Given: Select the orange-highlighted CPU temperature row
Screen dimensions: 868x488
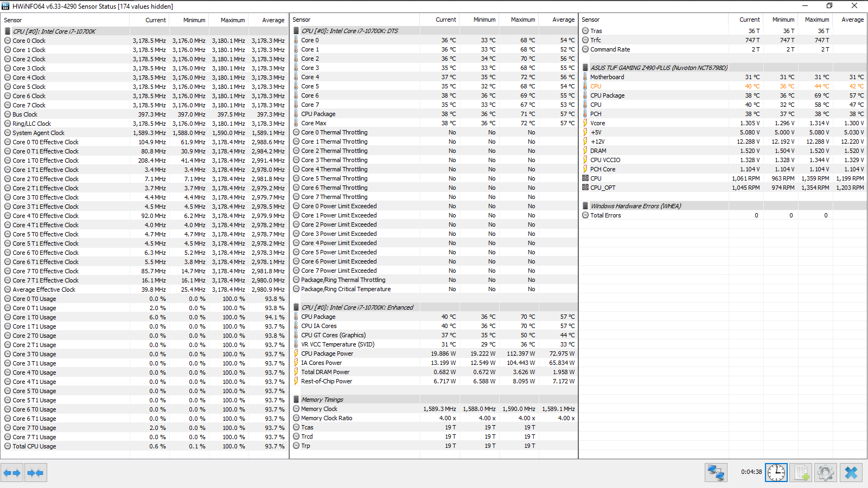Looking at the screenshot, I should click(723, 86).
